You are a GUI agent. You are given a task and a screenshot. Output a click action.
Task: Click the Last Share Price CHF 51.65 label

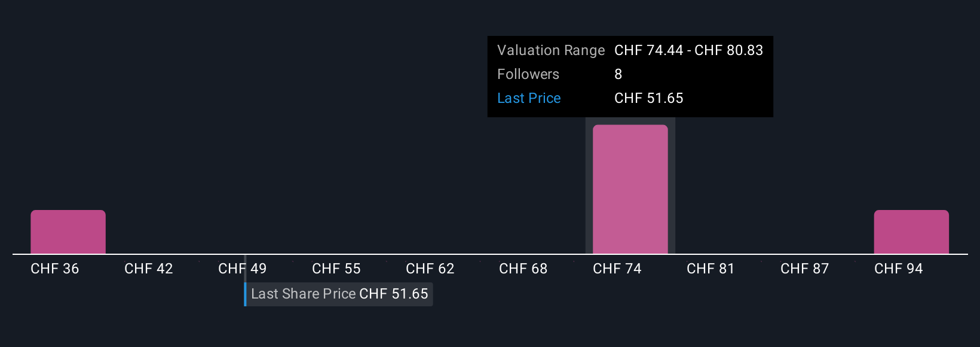click(x=339, y=294)
